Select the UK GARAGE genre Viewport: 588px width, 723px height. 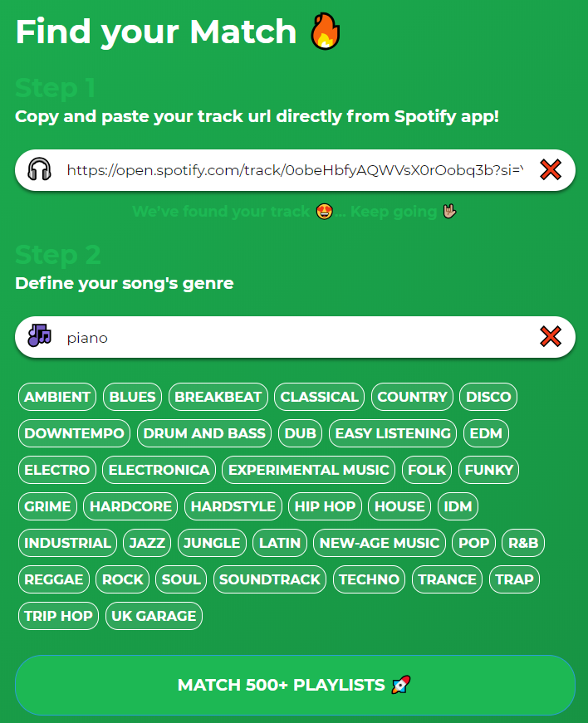[x=154, y=616]
